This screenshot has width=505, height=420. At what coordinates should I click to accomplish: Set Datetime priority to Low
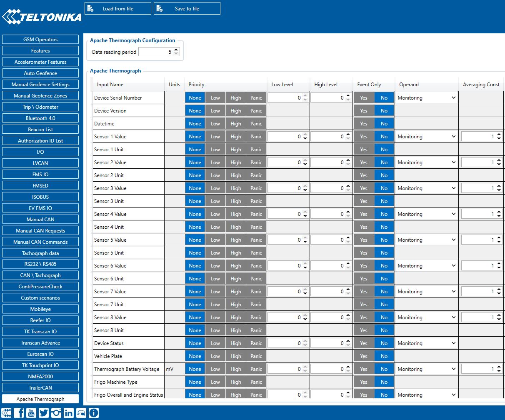(x=215, y=124)
